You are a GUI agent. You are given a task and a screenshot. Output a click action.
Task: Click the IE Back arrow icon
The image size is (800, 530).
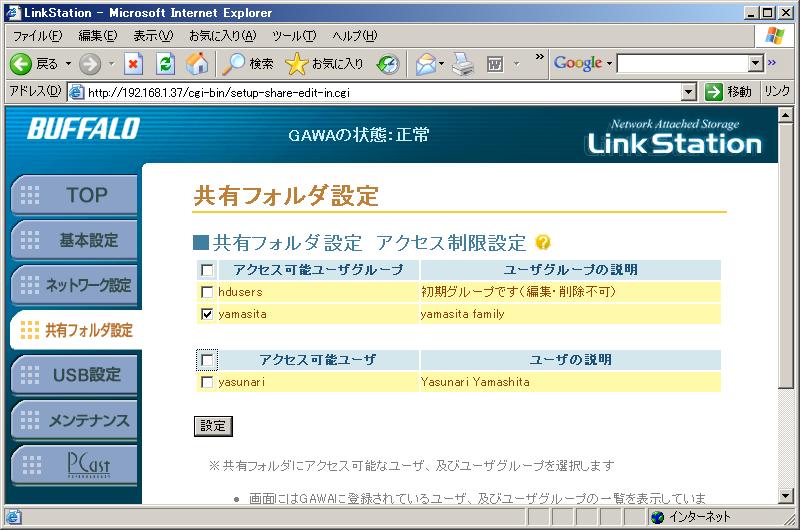pos(21,64)
